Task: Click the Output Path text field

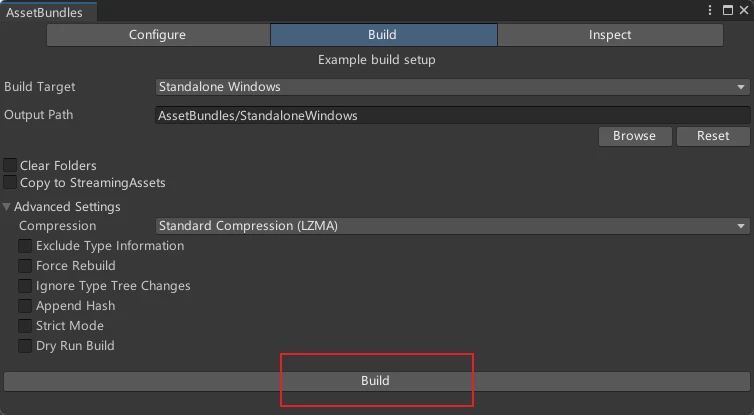Action: point(452,115)
